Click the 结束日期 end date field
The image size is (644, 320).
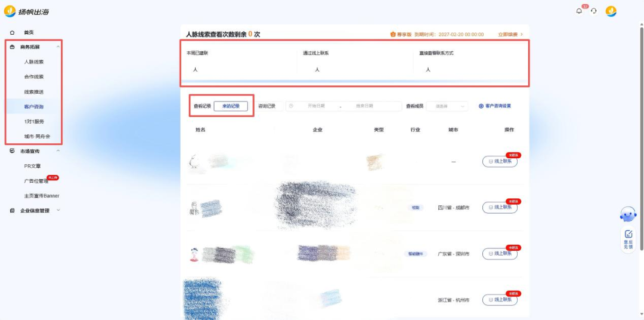[364, 106]
